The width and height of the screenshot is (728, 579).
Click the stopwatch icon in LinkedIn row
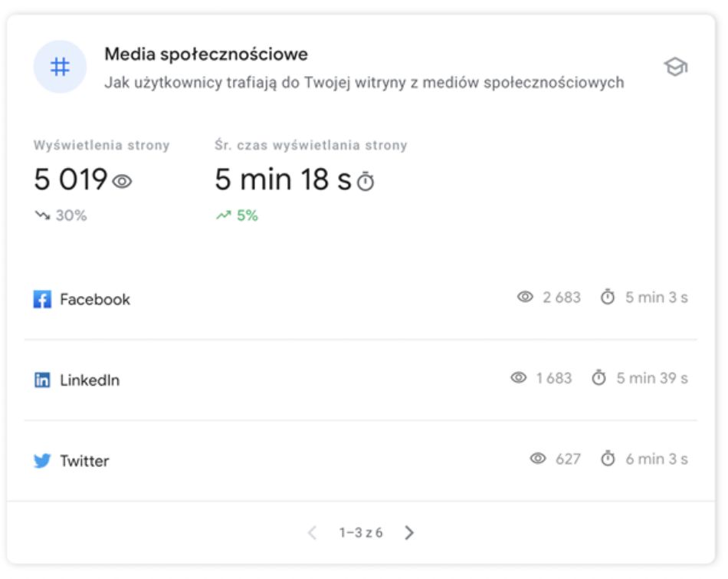tap(599, 377)
